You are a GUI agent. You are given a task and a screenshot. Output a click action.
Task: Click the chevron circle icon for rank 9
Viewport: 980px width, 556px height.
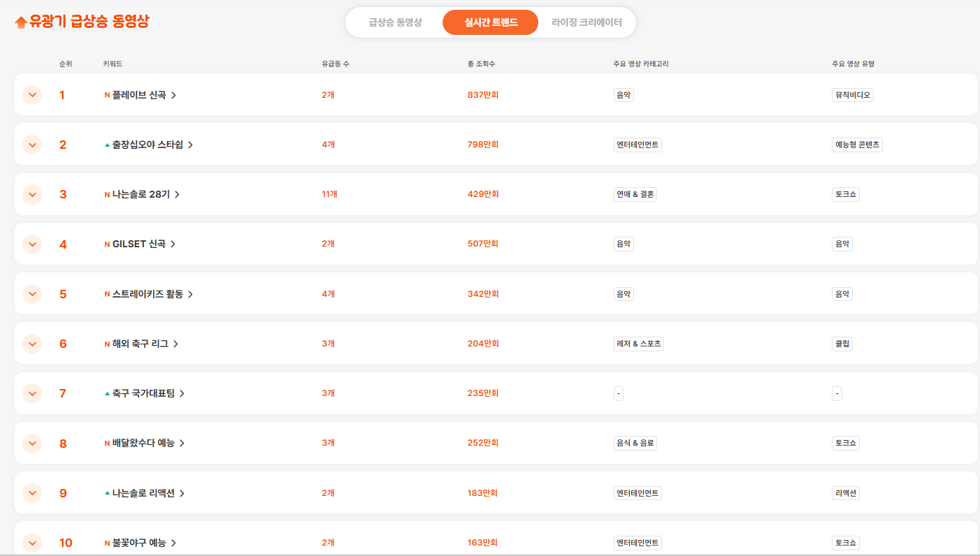click(x=32, y=493)
